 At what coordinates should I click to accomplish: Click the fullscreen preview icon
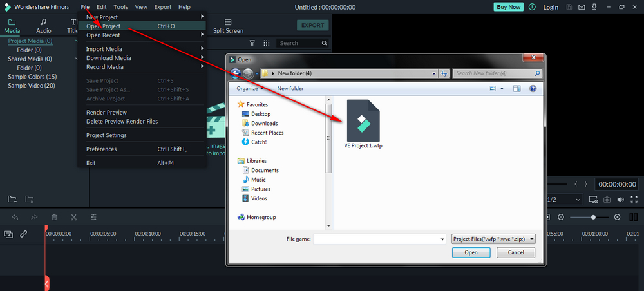click(x=634, y=200)
